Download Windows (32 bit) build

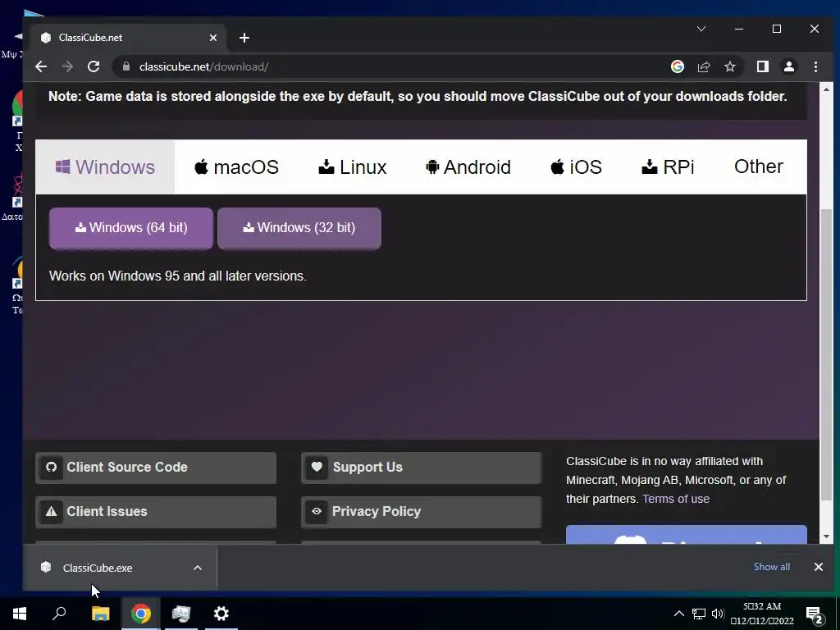(299, 228)
